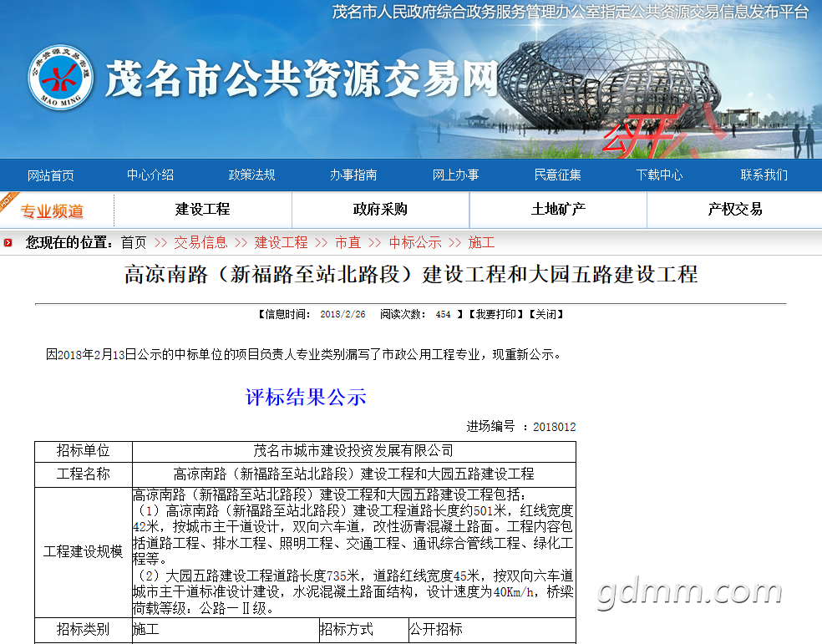Viewport: 822px width, 644px height.
Task: Click the 建设工程 breadcrumb link
Action: point(281,242)
